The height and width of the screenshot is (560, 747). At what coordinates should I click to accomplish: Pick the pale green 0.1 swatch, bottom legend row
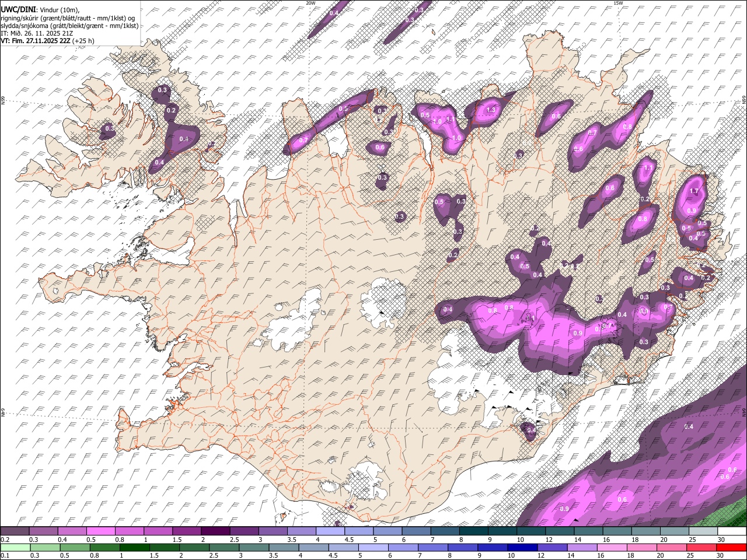(x=15, y=547)
